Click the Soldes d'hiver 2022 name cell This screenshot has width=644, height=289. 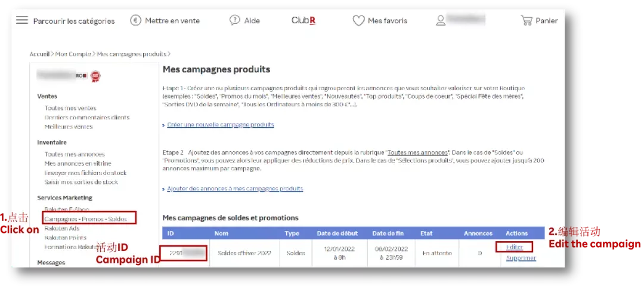[x=244, y=253]
